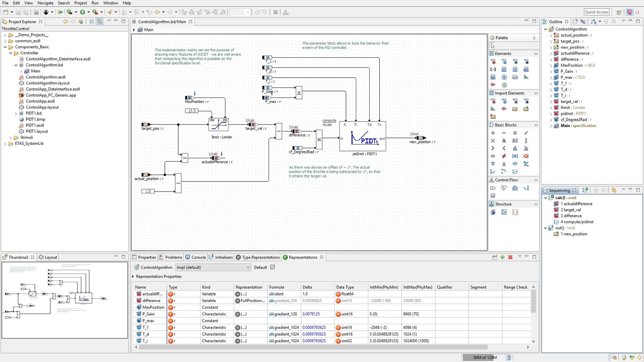Viewport: 644px width, 362px height.
Task: Click the toolbar delete X icon
Action: point(275,12)
